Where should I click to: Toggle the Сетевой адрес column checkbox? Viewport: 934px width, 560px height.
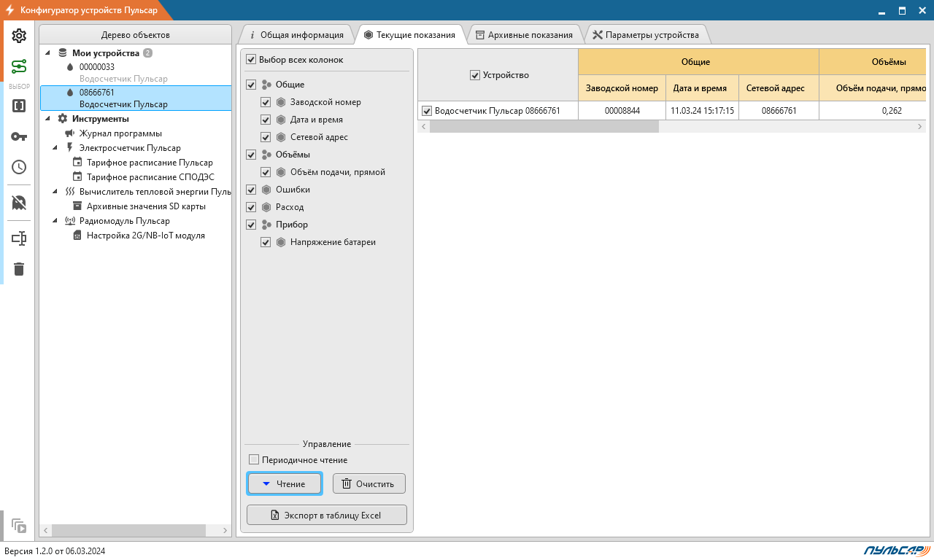pyautogui.click(x=266, y=137)
